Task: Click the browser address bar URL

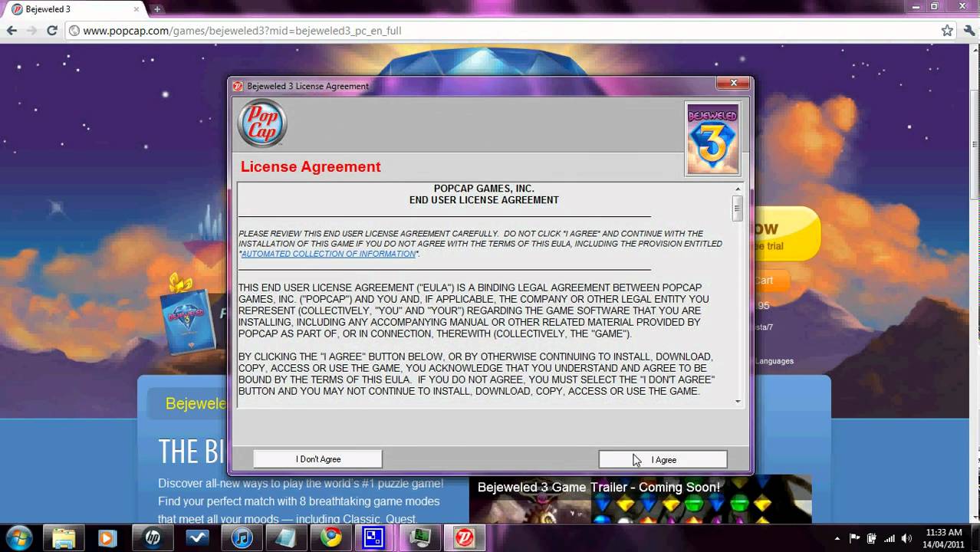Action: pos(242,31)
